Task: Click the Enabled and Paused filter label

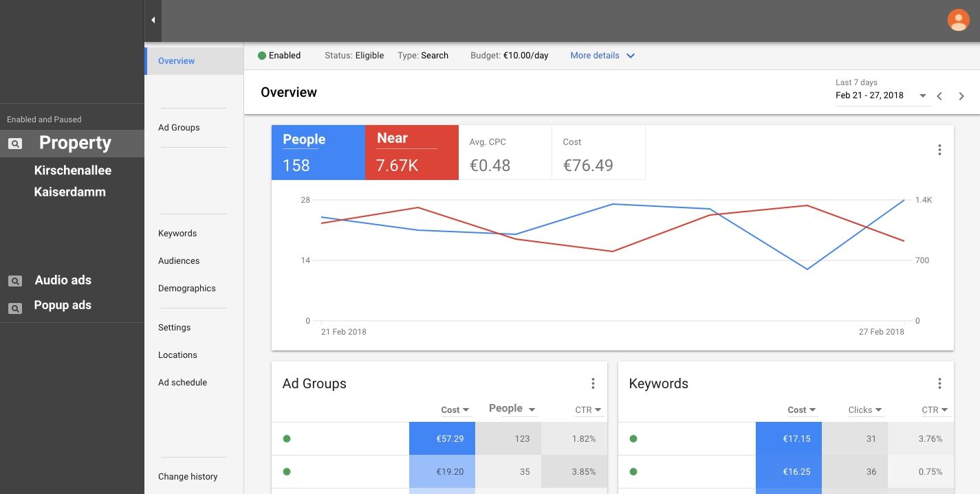Action: coord(44,120)
